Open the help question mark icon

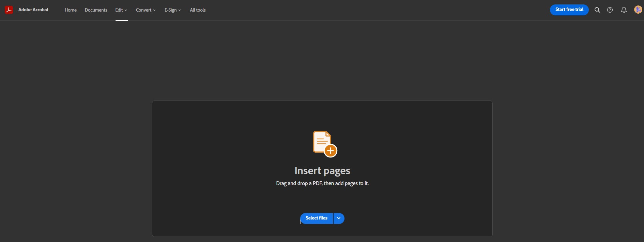(x=610, y=10)
